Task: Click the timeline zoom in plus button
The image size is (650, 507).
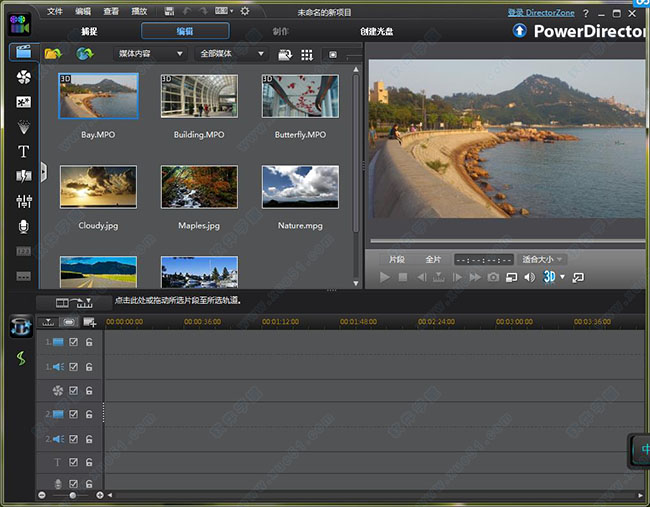Action: (99, 495)
